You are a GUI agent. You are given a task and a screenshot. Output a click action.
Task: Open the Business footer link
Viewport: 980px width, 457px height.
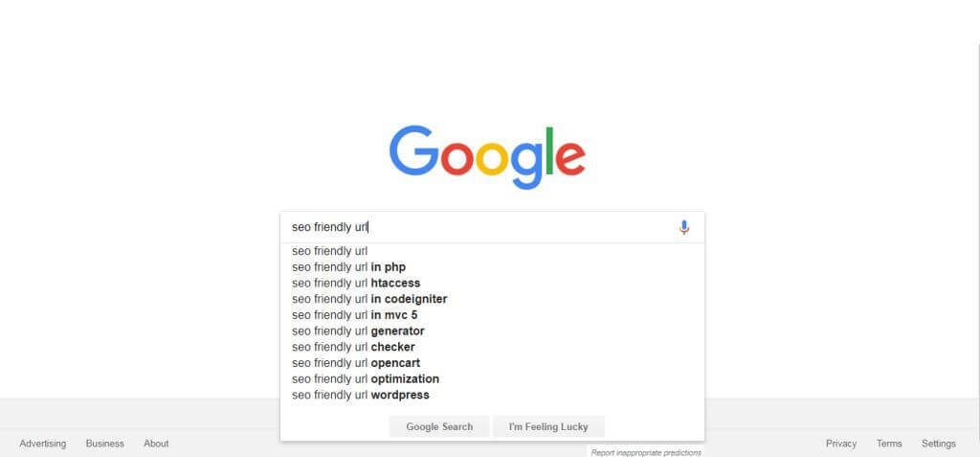(x=105, y=444)
